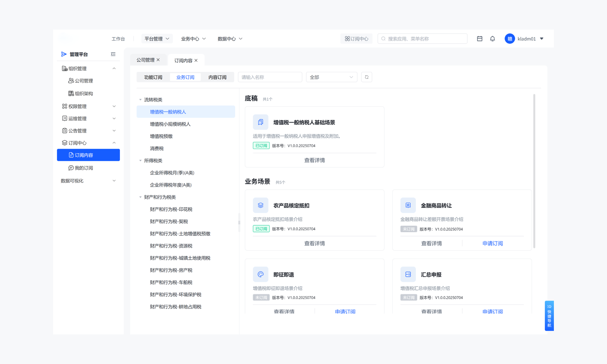Viewport: 607px width, 364px height.
Task: Click the 订阅中心 grid icon button
Action: tap(356, 39)
